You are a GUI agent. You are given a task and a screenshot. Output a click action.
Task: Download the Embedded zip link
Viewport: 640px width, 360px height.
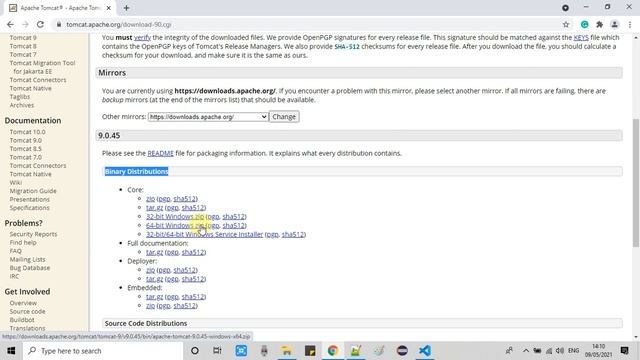tap(151, 306)
